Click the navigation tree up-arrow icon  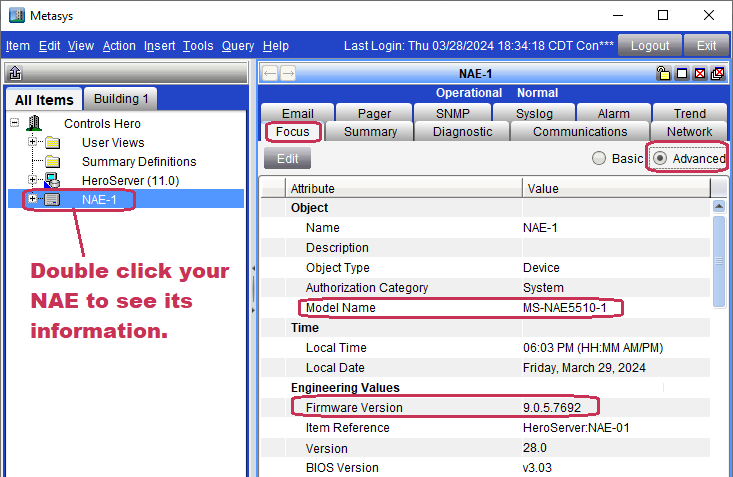tap(15, 73)
